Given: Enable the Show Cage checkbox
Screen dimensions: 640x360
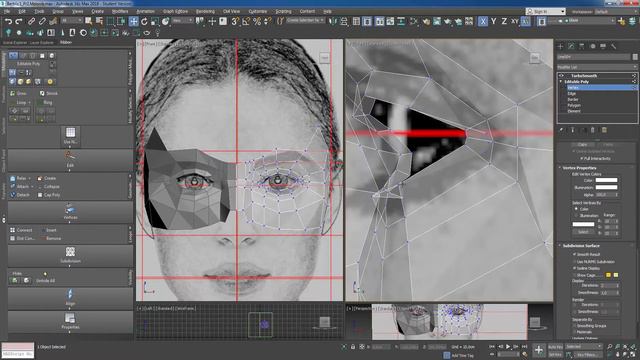Looking at the screenshot, I should (575, 276).
